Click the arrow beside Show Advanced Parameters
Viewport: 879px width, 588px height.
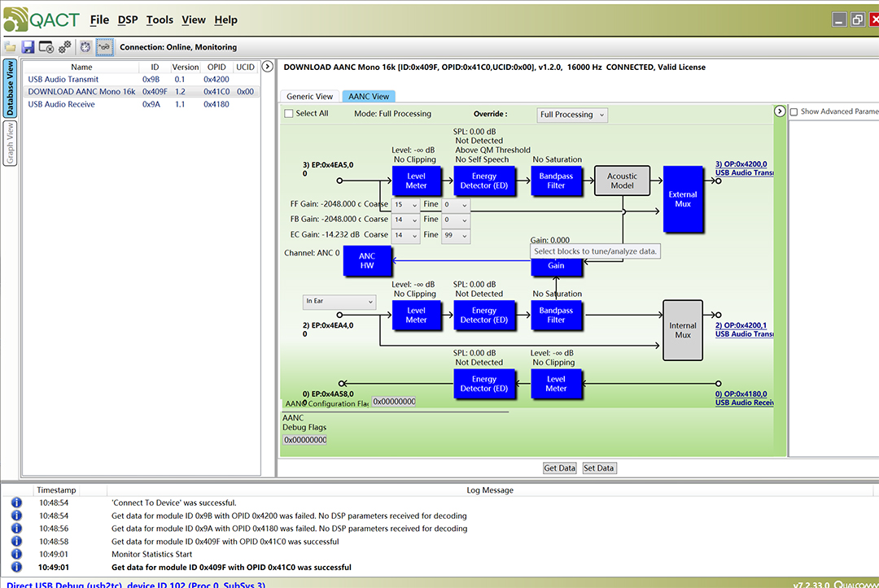tap(779, 111)
